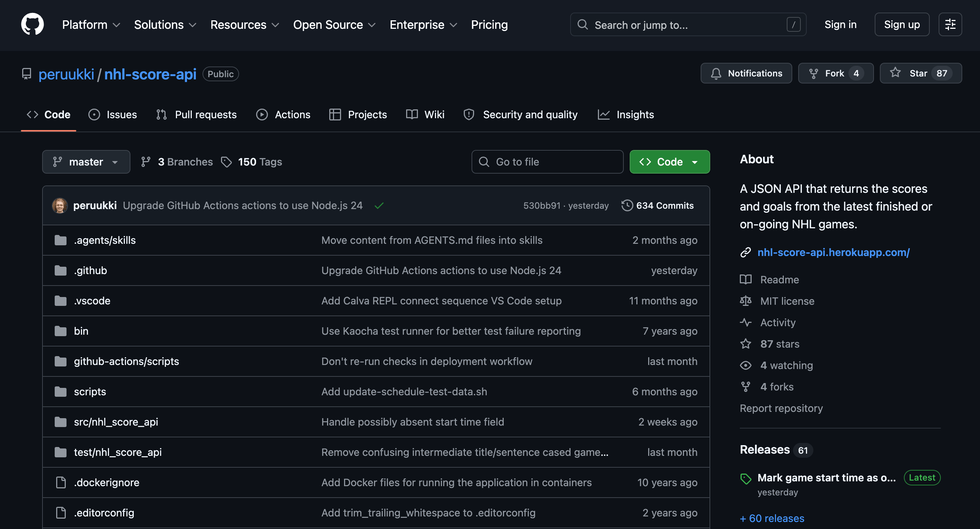Expand the Enterprise menu
Viewport: 980px width, 529px height.
(423, 25)
